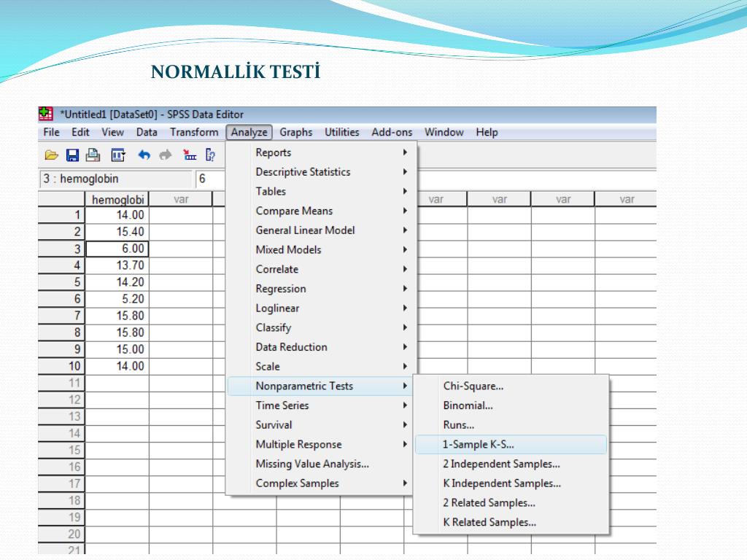Expand the Tables submenu
This screenshot has height=560, width=747.
320,192
